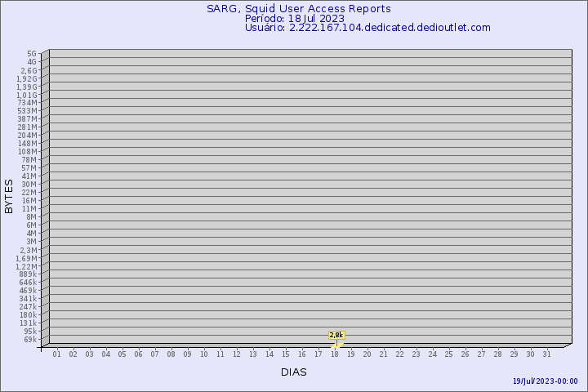Click day 15 on the x-axis
Screen dimensions: 588x392
point(285,354)
